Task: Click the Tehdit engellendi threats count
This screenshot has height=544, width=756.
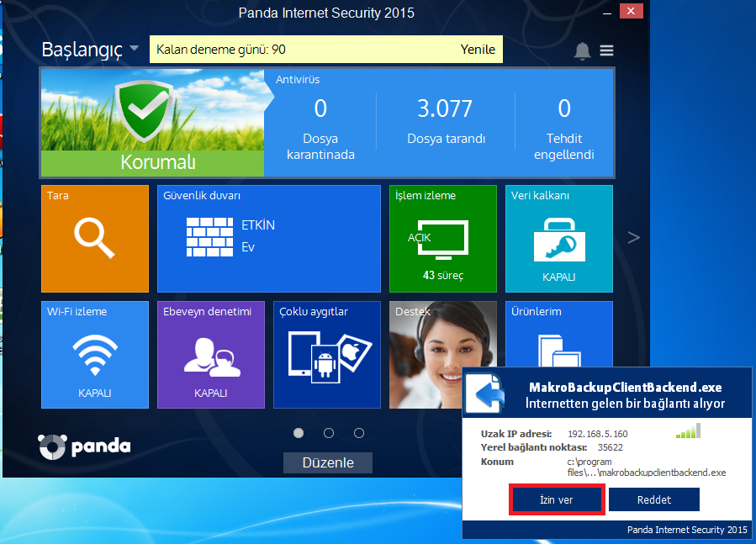Action: (x=564, y=129)
